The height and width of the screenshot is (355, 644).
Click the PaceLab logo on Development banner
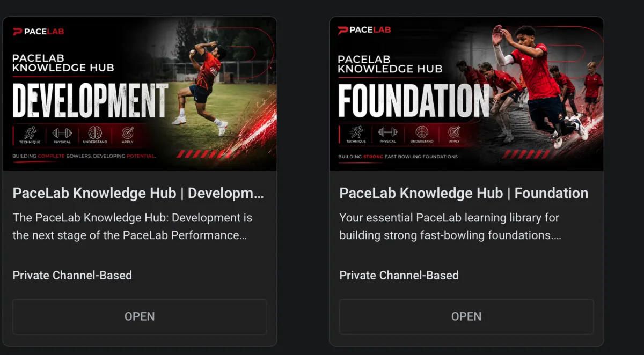pyautogui.click(x=38, y=32)
